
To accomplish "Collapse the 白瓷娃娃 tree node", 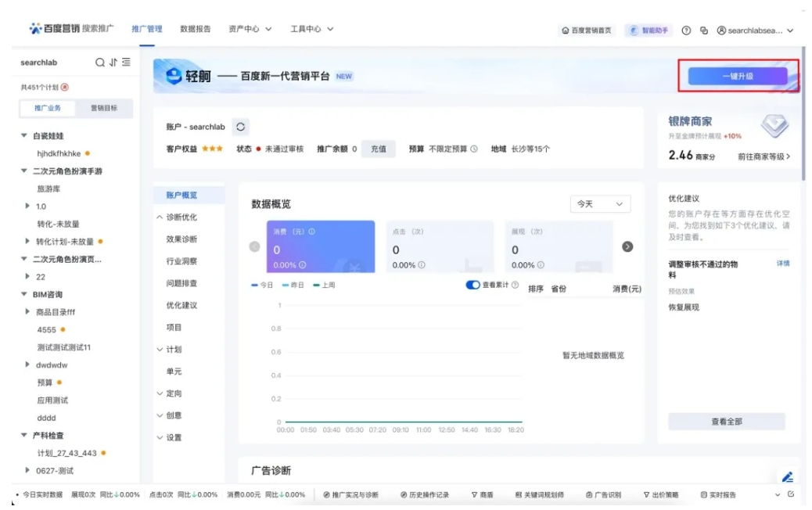I will click(23, 135).
